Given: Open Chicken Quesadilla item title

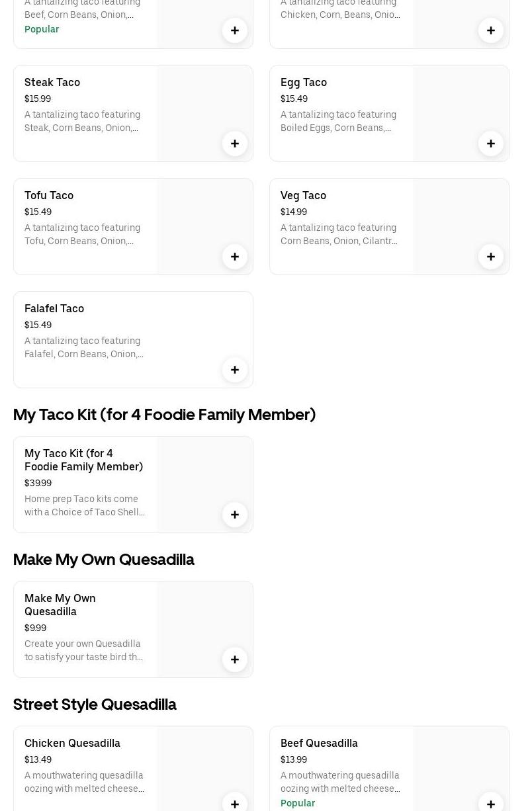Looking at the screenshot, I should point(73,743).
